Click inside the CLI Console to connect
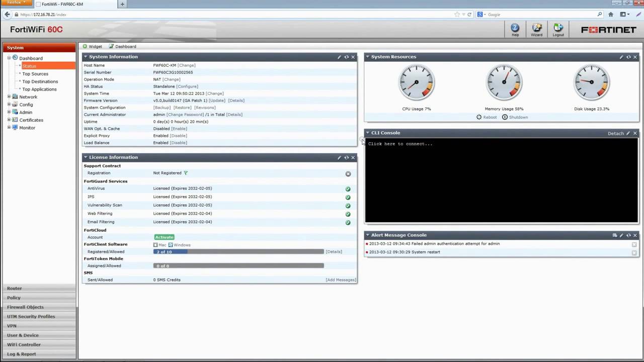 (x=501, y=180)
